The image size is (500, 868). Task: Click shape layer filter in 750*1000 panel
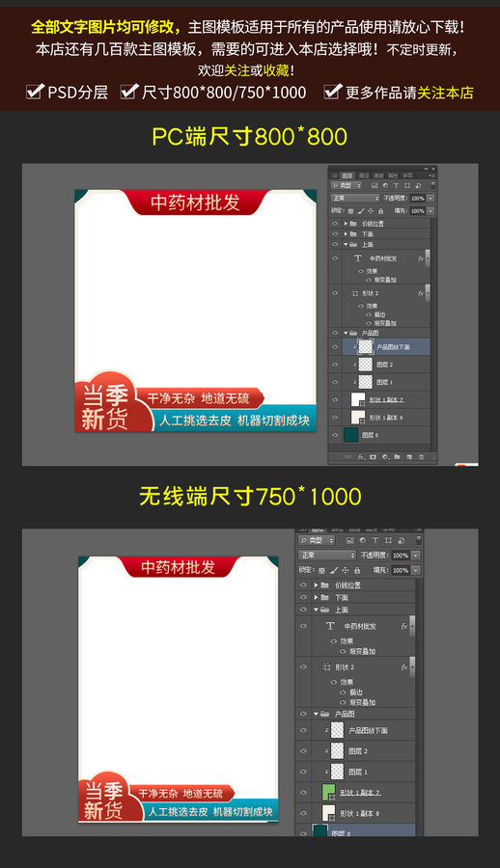click(x=388, y=540)
